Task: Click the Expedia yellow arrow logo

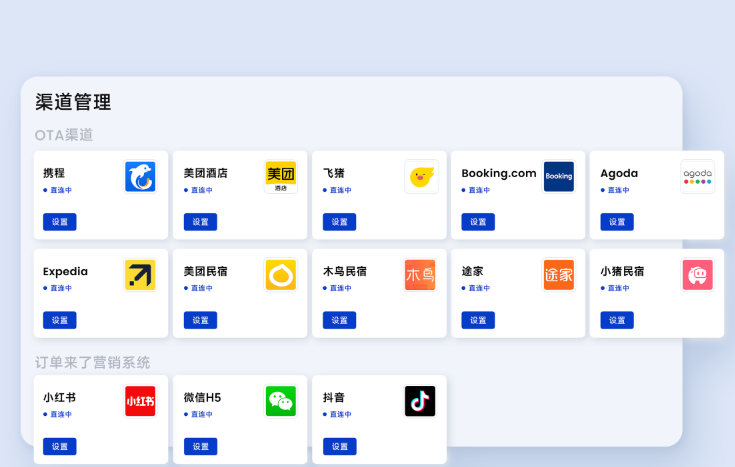Action: point(140,275)
